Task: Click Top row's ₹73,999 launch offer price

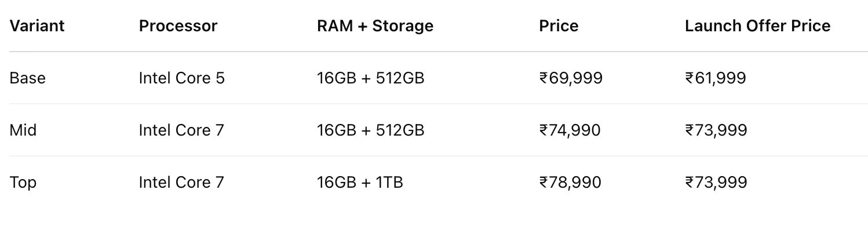Action: pyautogui.click(x=716, y=183)
